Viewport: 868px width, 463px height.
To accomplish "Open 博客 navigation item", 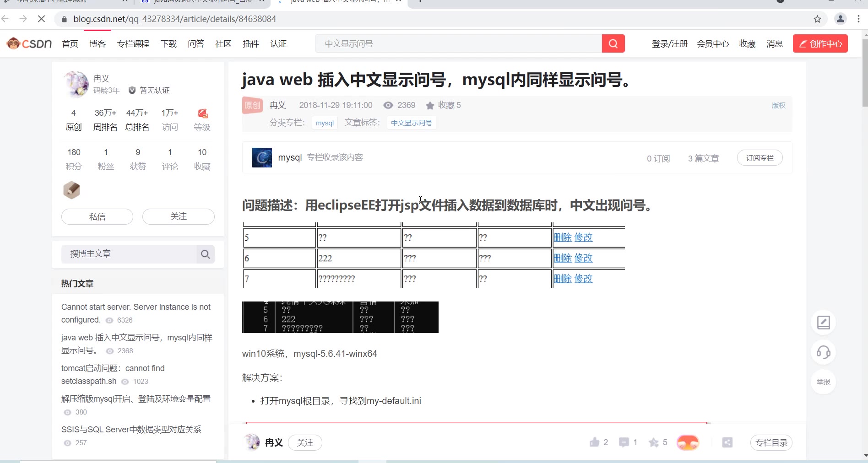I will (x=98, y=43).
